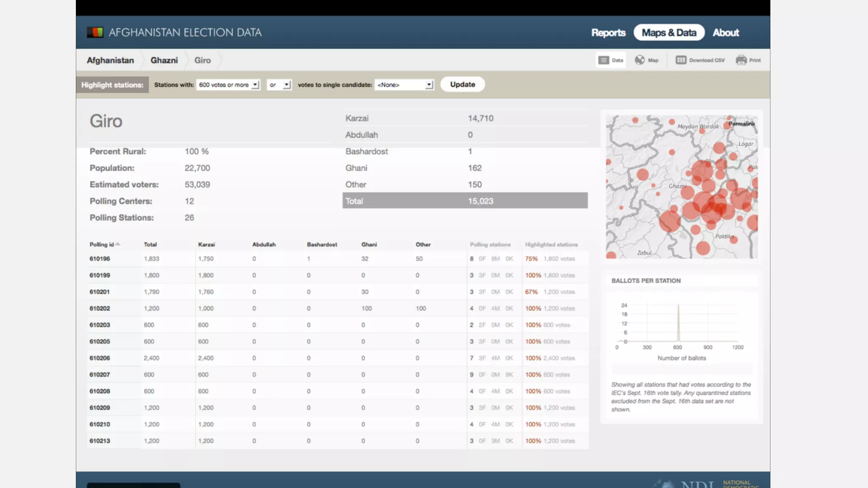This screenshot has width=868, height=488.
Task: Click the Download CSV table icon
Action: coord(681,60)
